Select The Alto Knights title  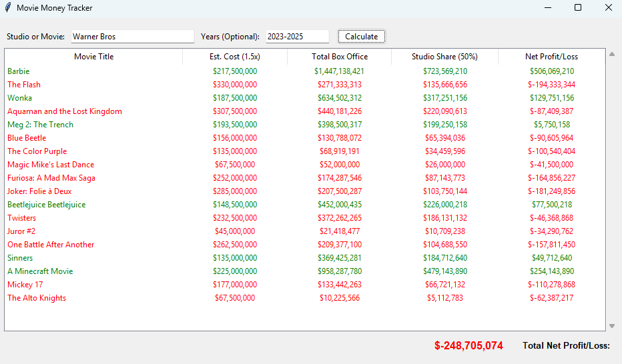click(37, 298)
